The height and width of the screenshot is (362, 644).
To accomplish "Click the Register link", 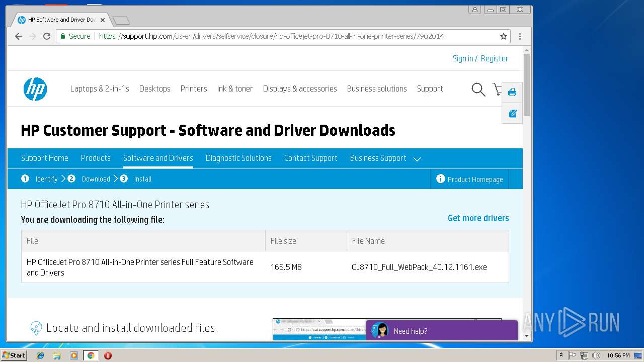I will click(495, 59).
